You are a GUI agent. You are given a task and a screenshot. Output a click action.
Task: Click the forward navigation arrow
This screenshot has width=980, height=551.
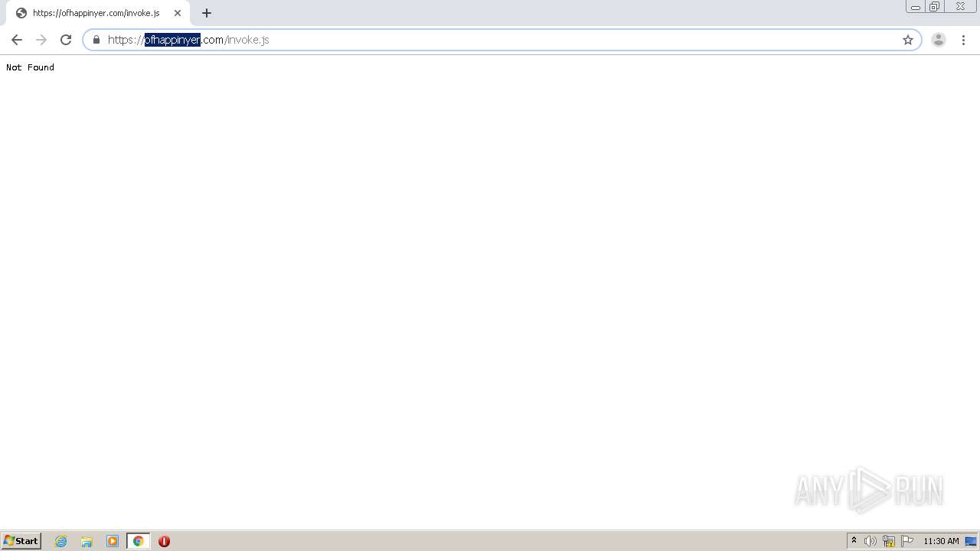coord(41,40)
